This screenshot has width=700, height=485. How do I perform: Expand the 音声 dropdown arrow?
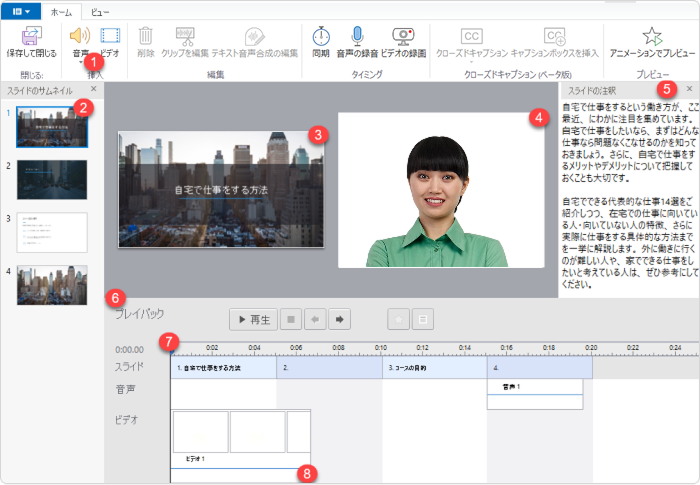[x=80, y=61]
